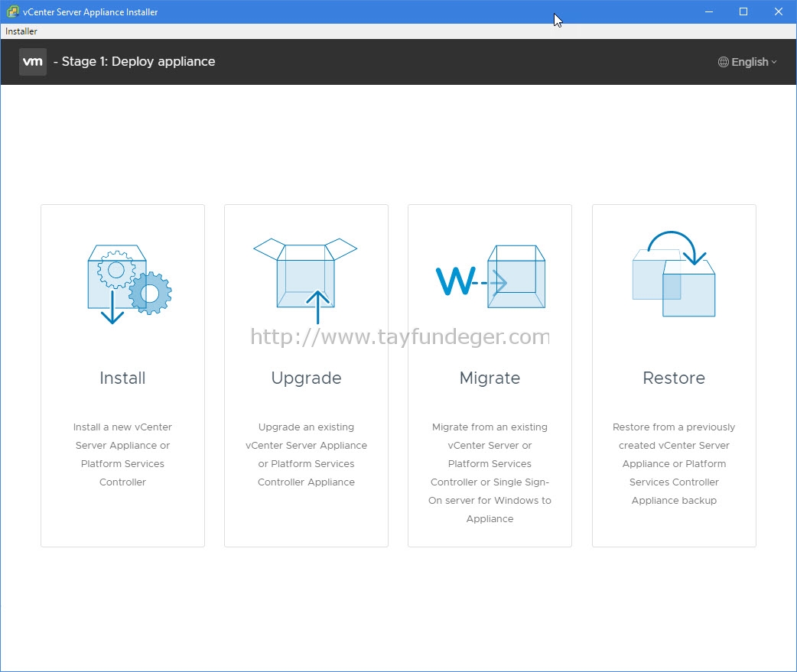Click "Install a new vCenter Server Appliance" description
The image size is (797, 672).
(x=122, y=455)
